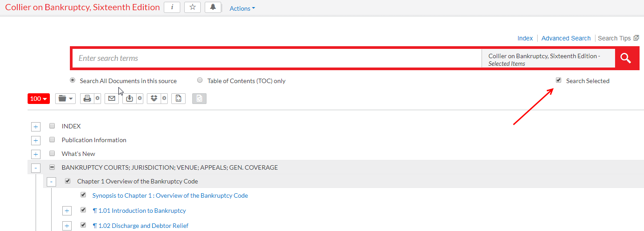This screenshot has height=231, width=644.
Task: Go to Advanced Search
Action: coord(566,38)
